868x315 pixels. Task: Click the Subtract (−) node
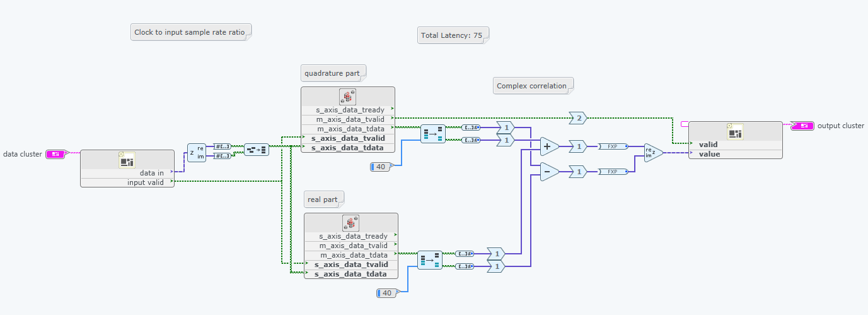549,171
